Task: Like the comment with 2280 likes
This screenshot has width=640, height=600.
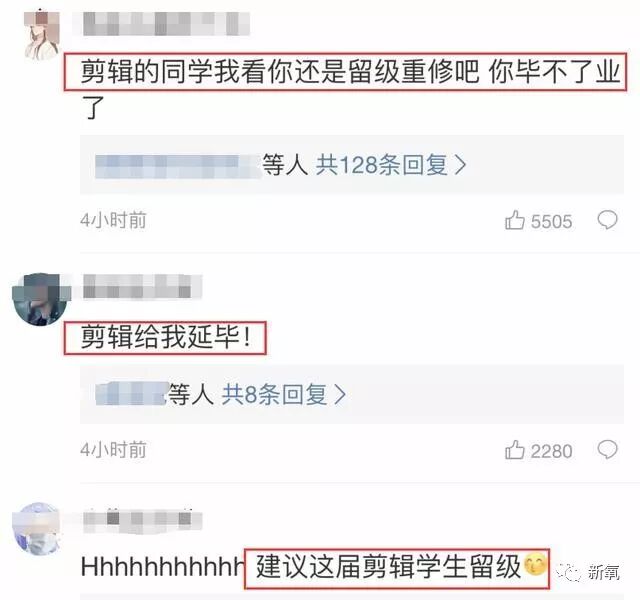Action: (515, 450)
